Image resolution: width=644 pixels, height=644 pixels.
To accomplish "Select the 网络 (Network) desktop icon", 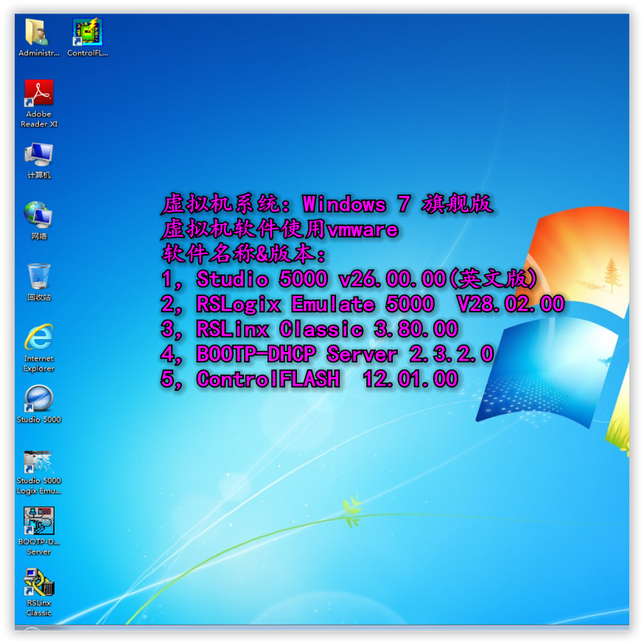I will (x=38, y=215).
